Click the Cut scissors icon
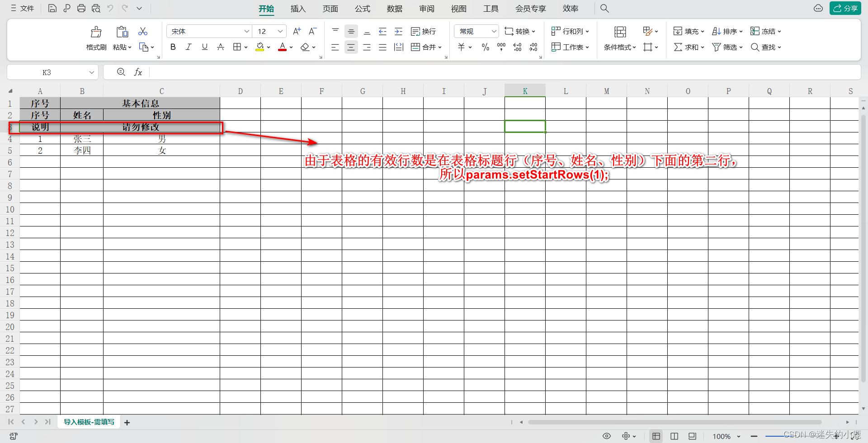 [143, 31]
